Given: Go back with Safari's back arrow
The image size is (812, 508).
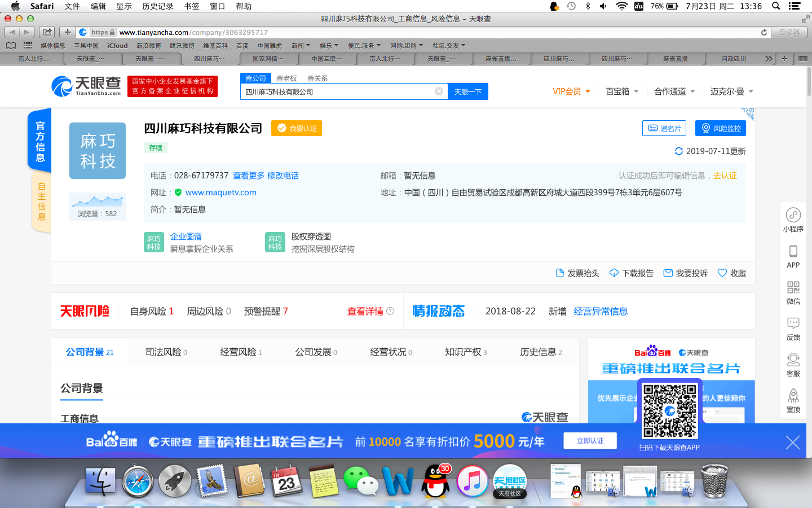Looking at the screenshot, I should click(x=12, y=32).
